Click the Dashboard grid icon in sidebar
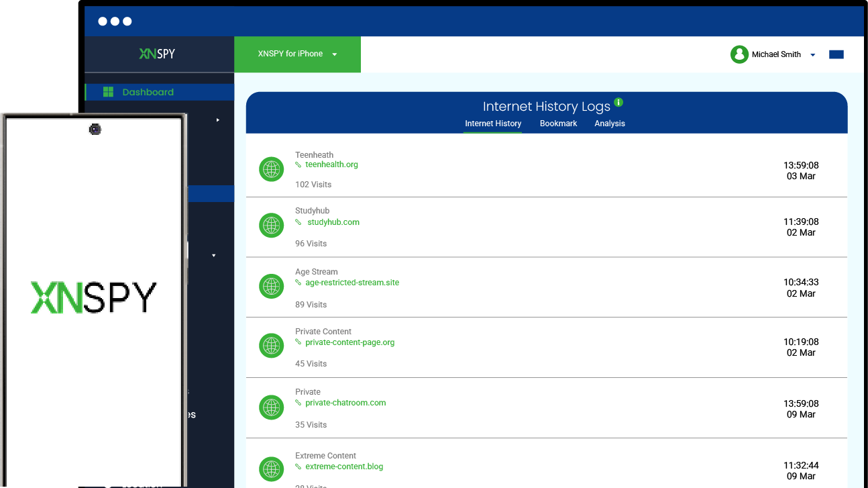The width and height of the screenshot is (868, 488). click(x=108, y=92)
